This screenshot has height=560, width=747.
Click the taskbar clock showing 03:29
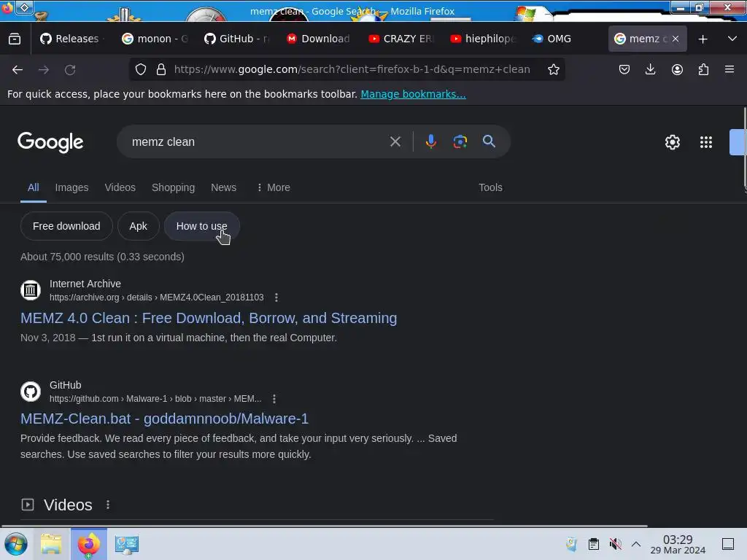click(x=678, y=544)
